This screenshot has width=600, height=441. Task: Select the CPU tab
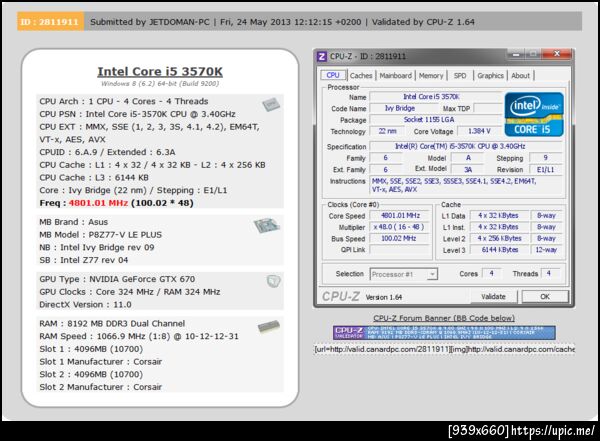point(333,75)
